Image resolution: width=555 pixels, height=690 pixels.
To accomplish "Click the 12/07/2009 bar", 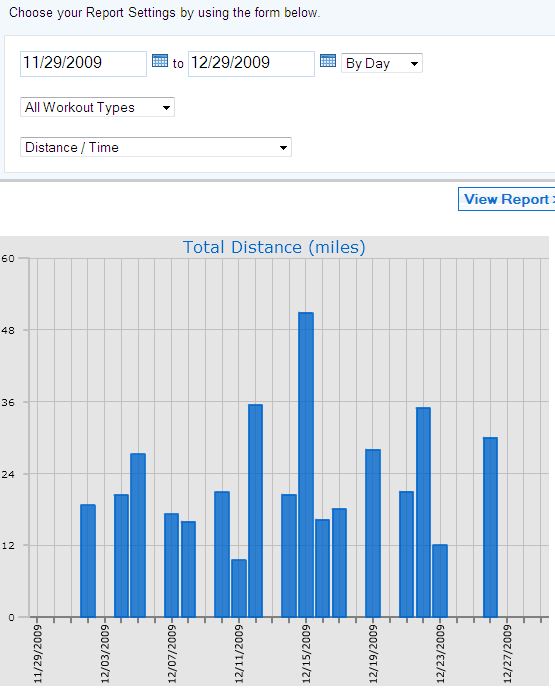I will coord(172,565).
